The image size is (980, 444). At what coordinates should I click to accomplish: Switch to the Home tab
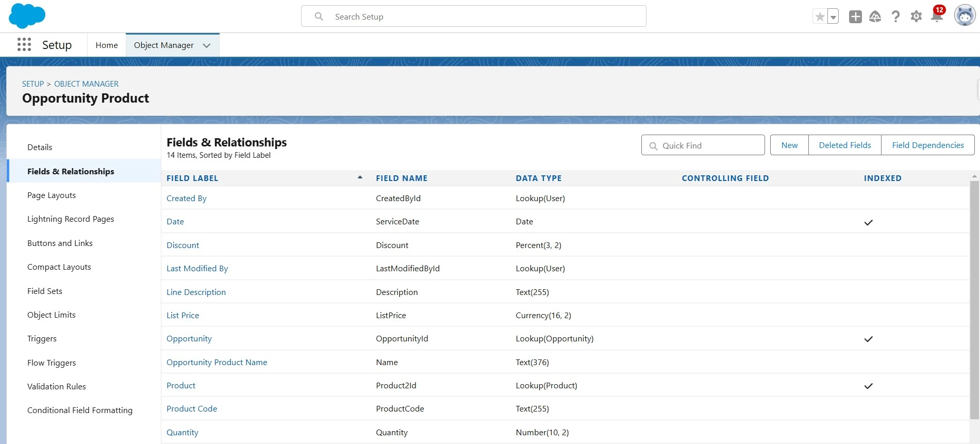coord(107,45)
